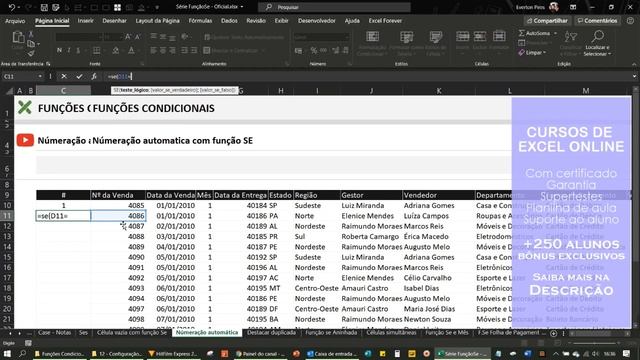Screen dimensions: 640x360
Task: Click the vertical scrollbar
Action: pyautogui.click(x=636, y=208)
